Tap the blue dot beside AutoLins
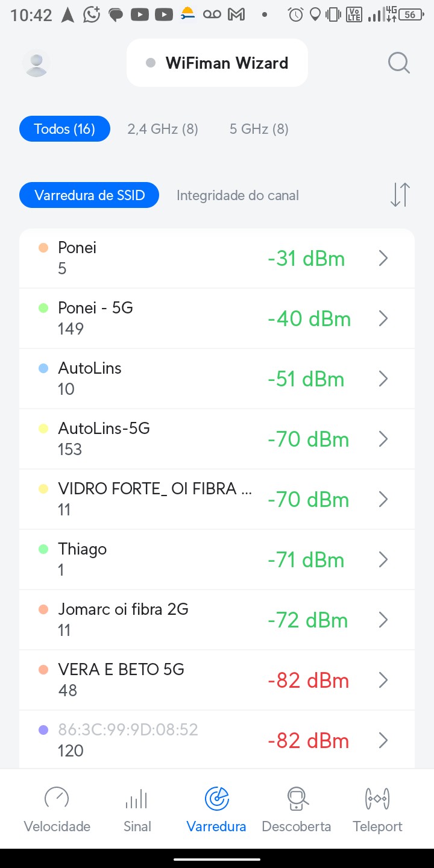Viewport: 434px width, 868px height. pos(43,368)
